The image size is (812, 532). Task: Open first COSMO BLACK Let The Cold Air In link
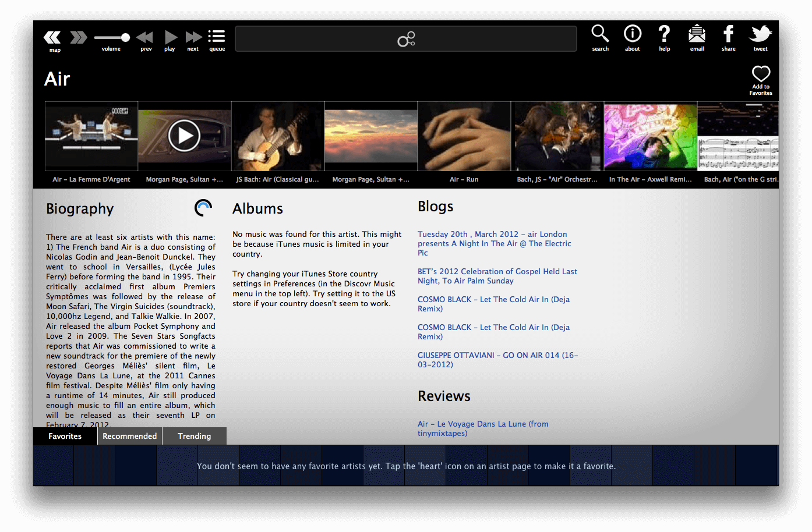point(494,304)
